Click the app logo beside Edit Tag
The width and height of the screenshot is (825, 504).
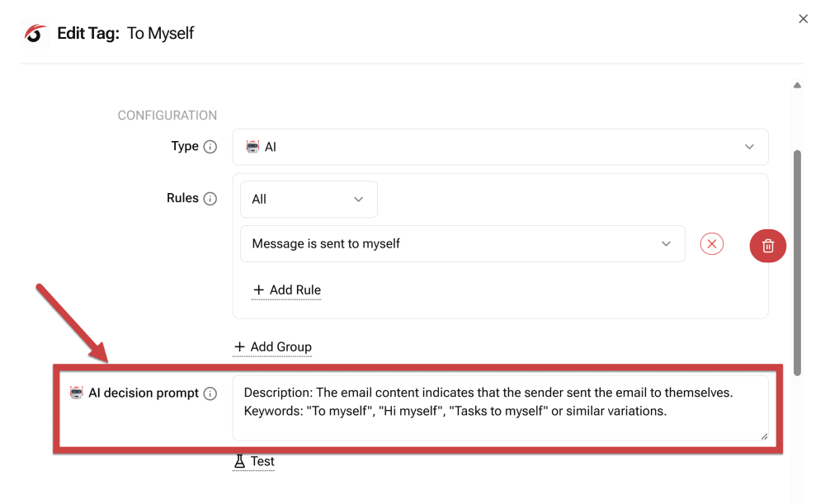coord(35,34)
